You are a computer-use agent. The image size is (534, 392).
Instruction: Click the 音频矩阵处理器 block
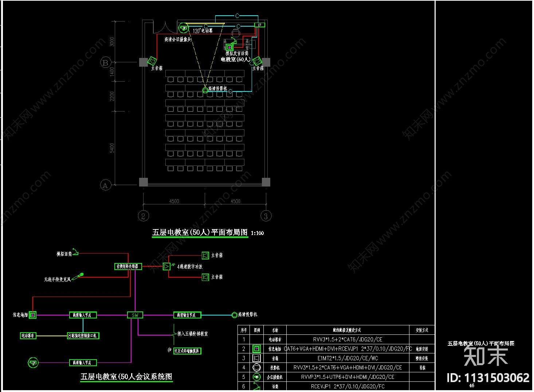click(x=128, y=266)
